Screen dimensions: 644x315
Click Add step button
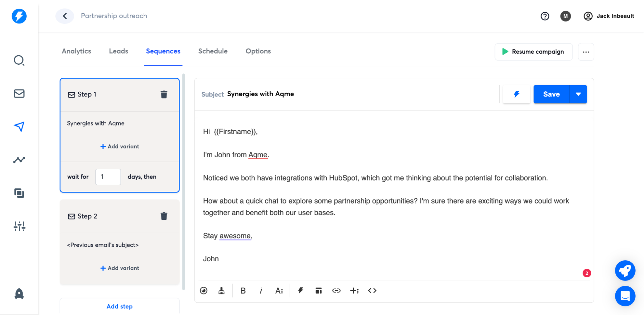point(120,306)
